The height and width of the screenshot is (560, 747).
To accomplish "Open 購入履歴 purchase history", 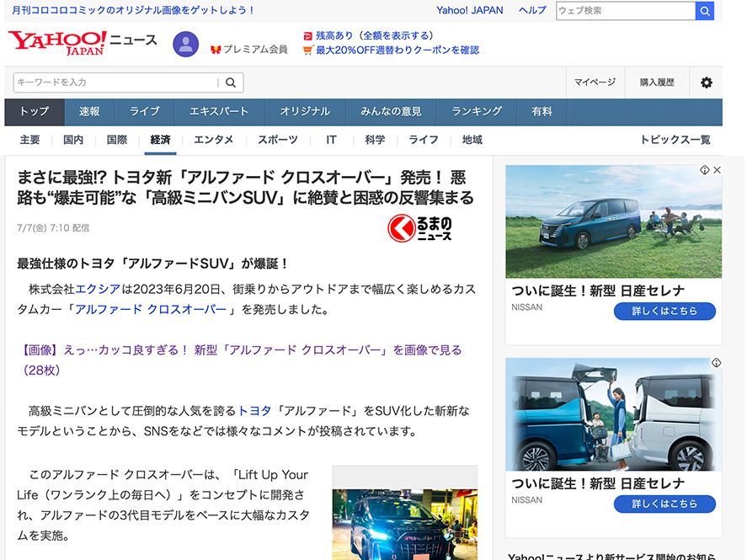I will [x=657, y=83].
